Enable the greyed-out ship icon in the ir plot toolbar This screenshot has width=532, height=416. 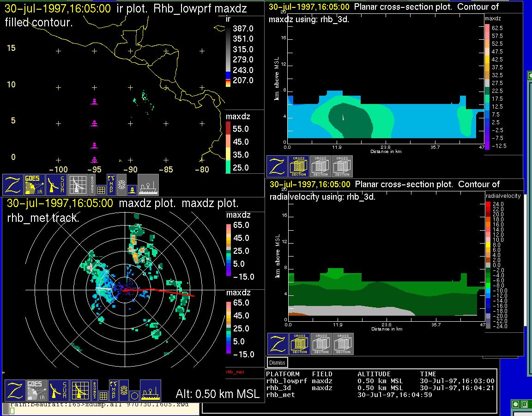pyautogui.click(x=148, y=185)
